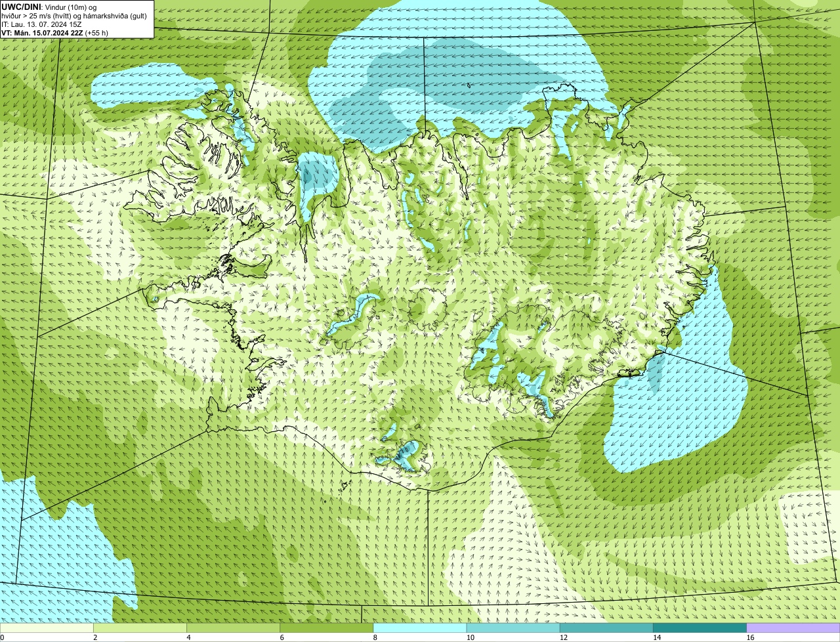Screen dimensions: 840x642
Task: Click the legend scale label "6"
Action: click(282, 637)
